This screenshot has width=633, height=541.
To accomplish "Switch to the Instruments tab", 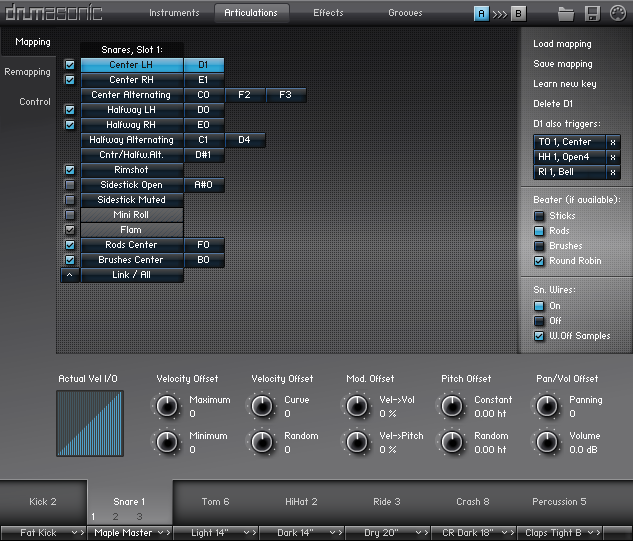I will (x=174, y=13).
